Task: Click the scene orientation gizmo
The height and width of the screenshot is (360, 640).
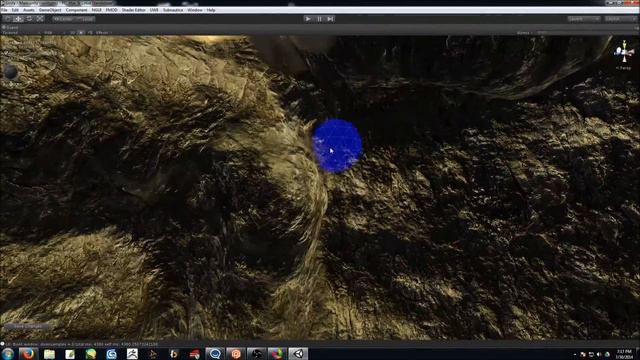Action: [624, 52]
